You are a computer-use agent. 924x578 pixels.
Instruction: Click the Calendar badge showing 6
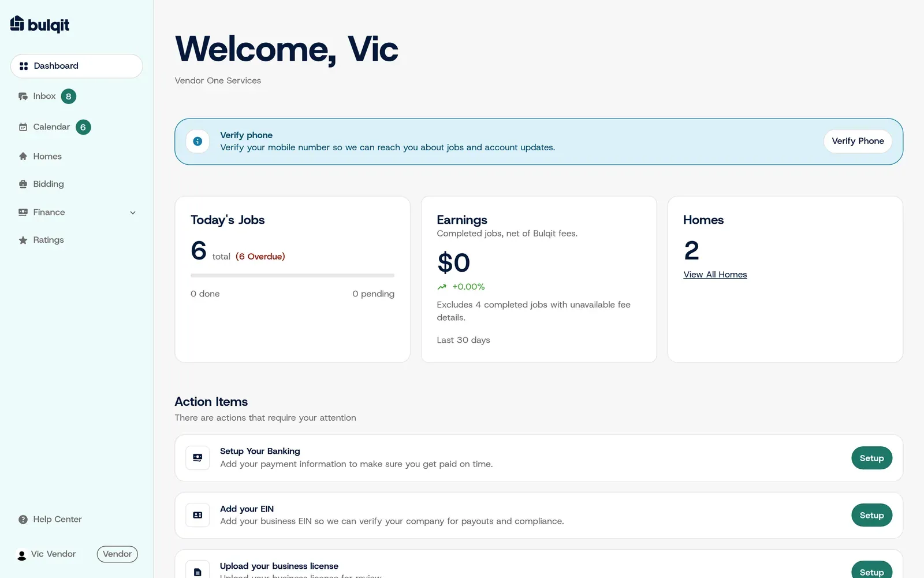coord(83,127)
